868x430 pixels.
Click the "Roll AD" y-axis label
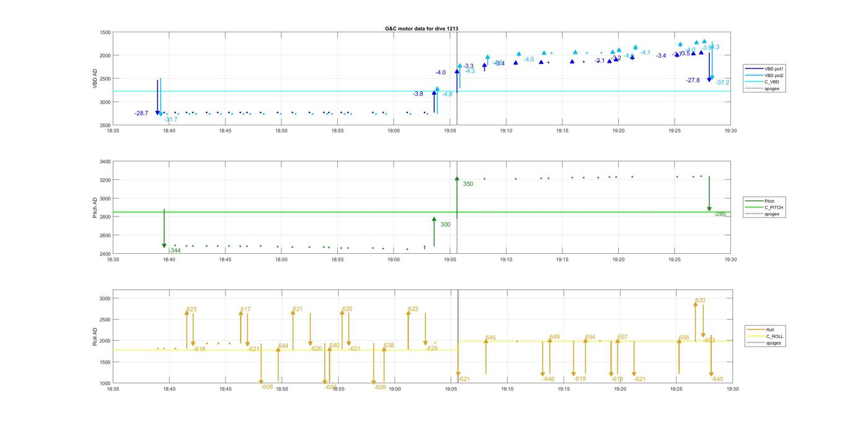95,336
